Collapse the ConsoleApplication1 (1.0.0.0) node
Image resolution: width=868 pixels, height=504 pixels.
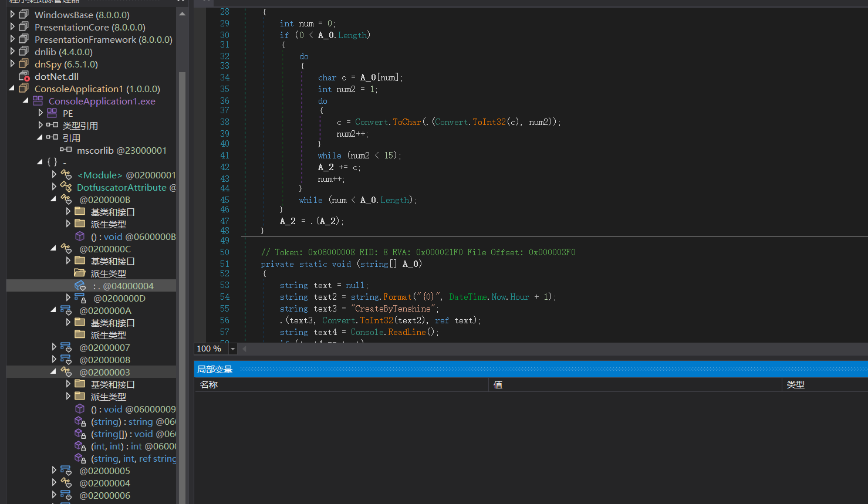[12, 89]
